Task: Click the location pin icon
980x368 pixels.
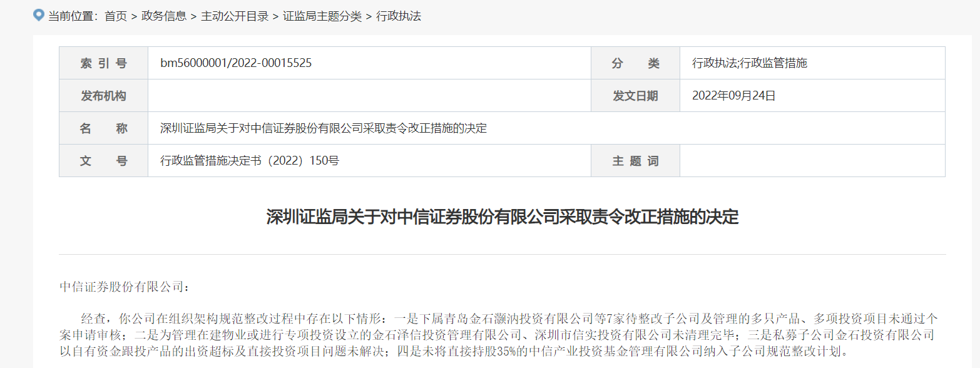Action: point(39,15)
